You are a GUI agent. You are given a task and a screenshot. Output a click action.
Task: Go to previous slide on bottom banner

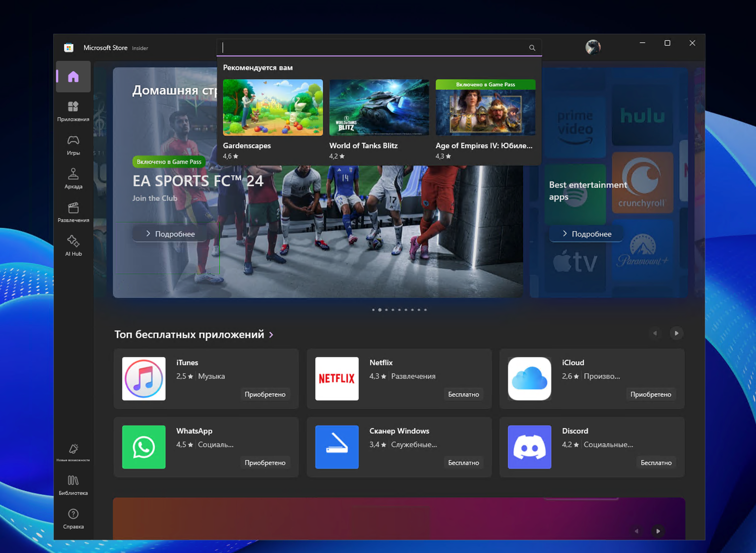[x=636, y=531]
